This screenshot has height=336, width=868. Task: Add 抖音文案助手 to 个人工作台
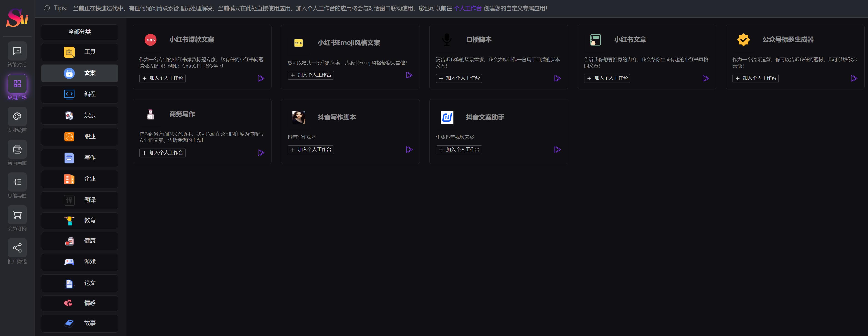click(459, 150)
